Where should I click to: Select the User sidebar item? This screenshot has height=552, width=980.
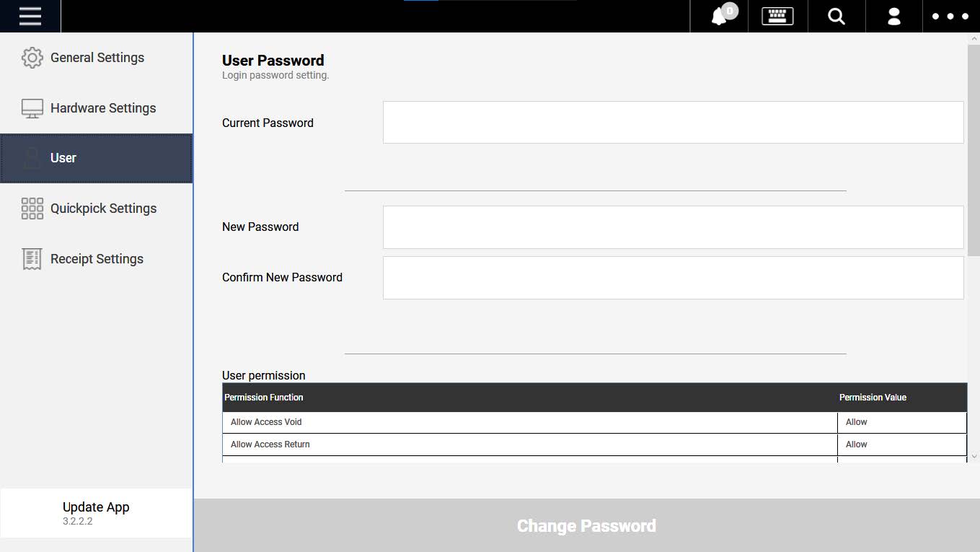pos(97,158)
